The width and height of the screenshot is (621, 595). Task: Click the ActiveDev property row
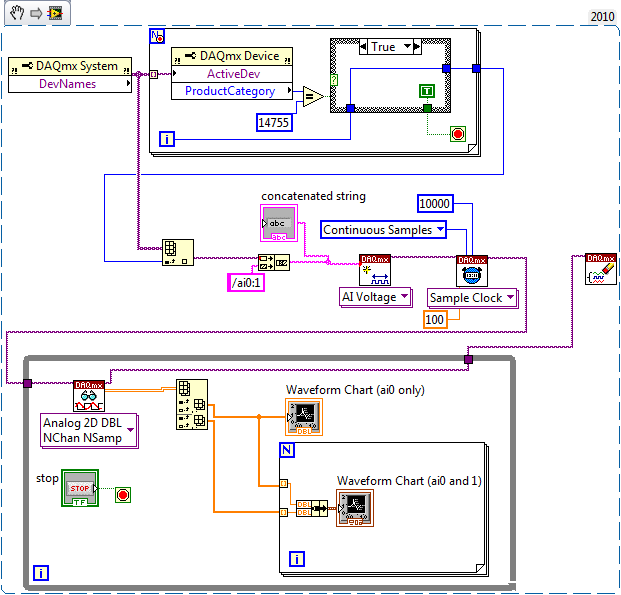pos(232,74)
